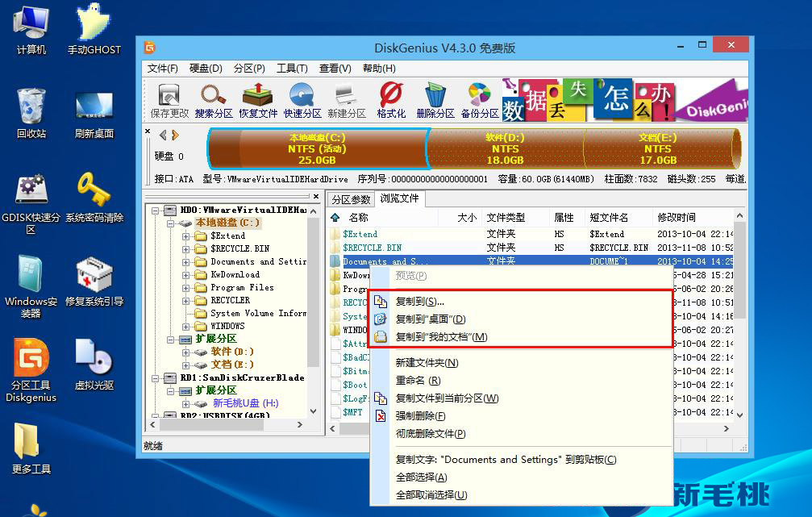Open the 工具(T) menu

pyautogui.click(x=292, y=69)
